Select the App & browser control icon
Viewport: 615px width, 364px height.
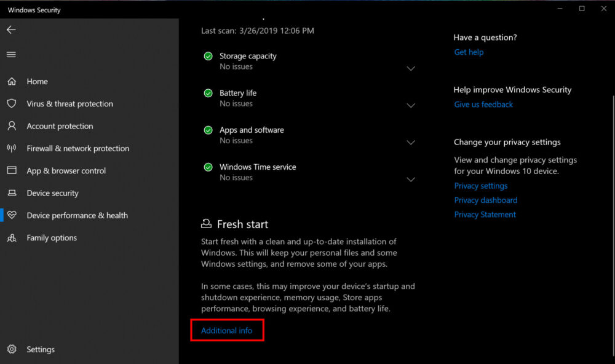[12, 170]
